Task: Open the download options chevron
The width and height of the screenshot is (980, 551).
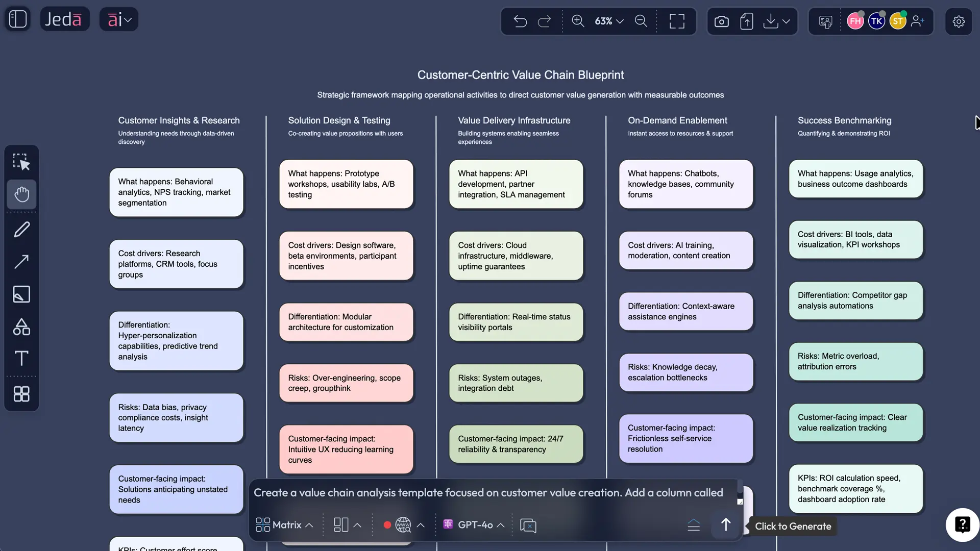Action: coord(786,21)
